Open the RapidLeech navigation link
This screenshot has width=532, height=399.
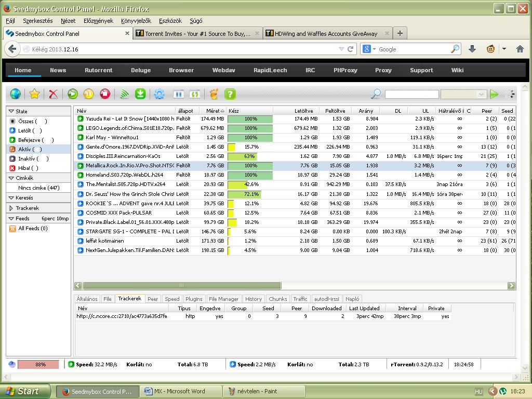270,70
